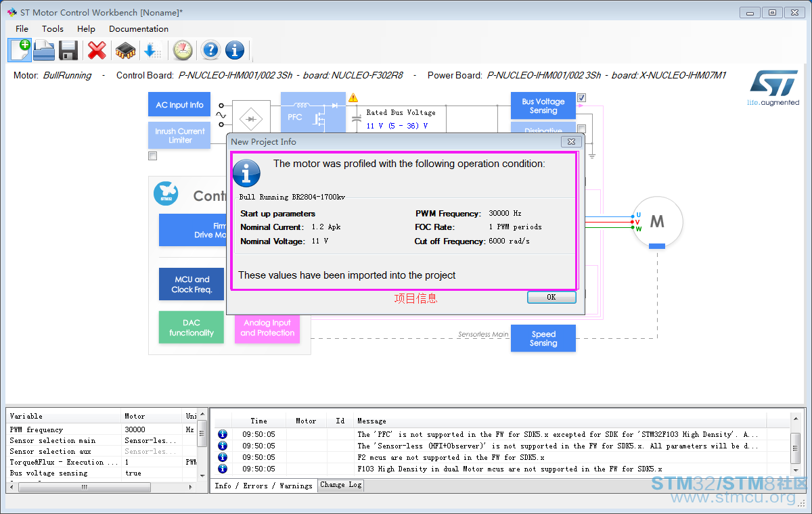The height and width of the screenshot is (514, 812).
Task: Click info icon of Sensor-less HFI message
Action: [x=223, y=446]
